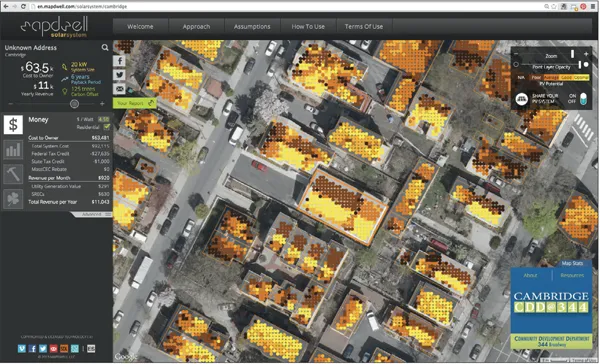Share map via Facebook icon on map edge
Screen dimensions: 600x364
pyautogui.click(x=119, y=61)
